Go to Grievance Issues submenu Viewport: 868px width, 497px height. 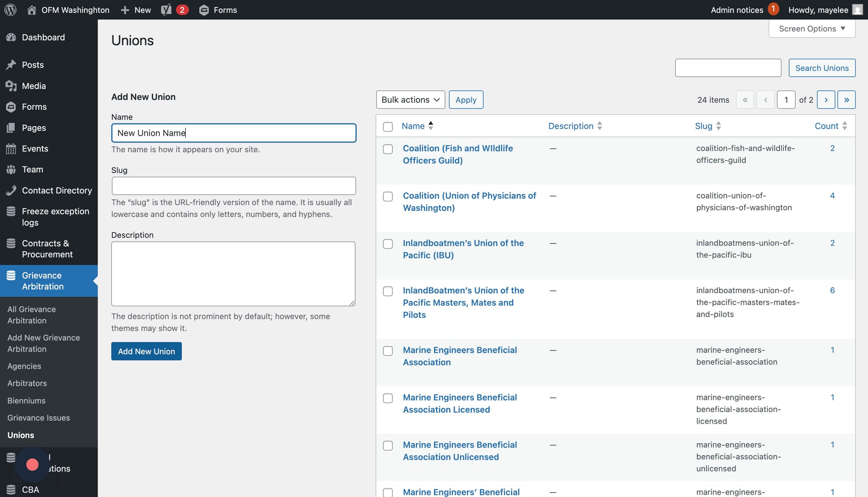point(39,418)
